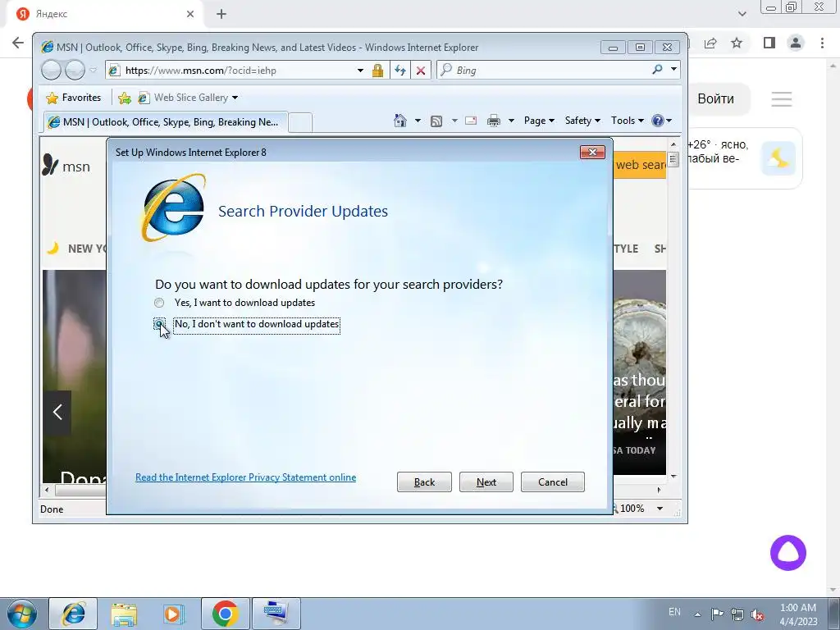Click the IE vertical scrollbar down arrow
The image size is (840, 630).
tap(673, 476)
